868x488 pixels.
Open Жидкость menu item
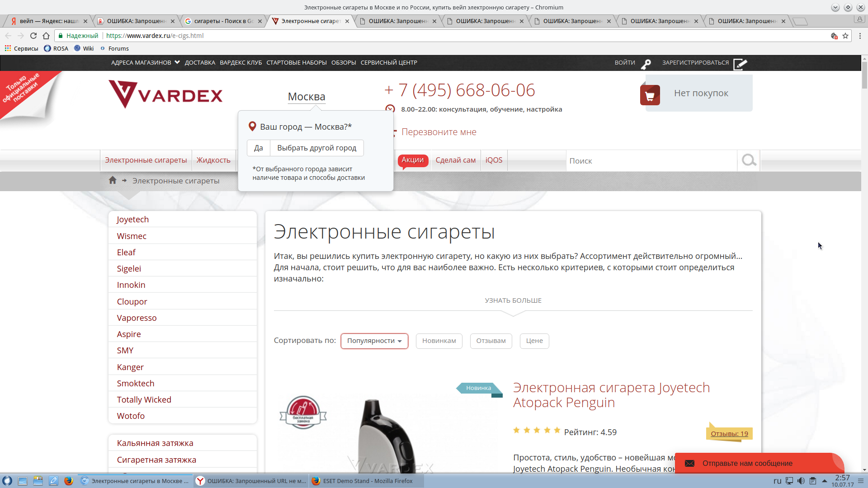coord(213,160)
